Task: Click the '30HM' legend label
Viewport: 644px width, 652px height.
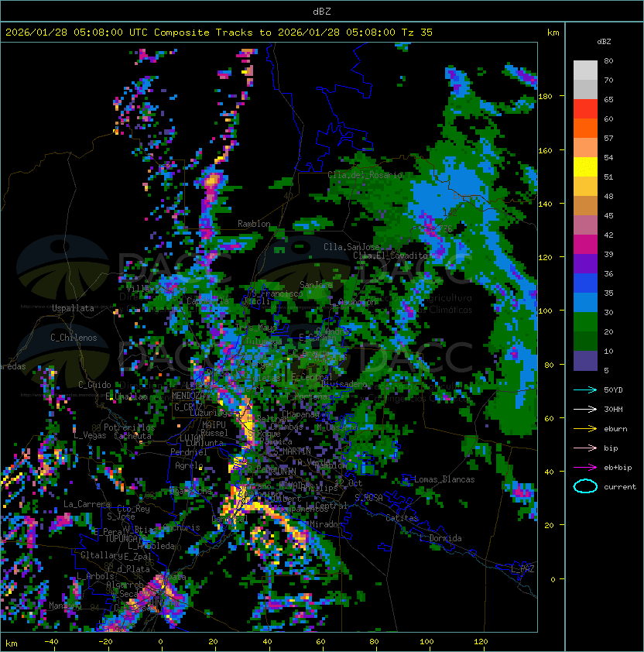Action: click(613, 409)
